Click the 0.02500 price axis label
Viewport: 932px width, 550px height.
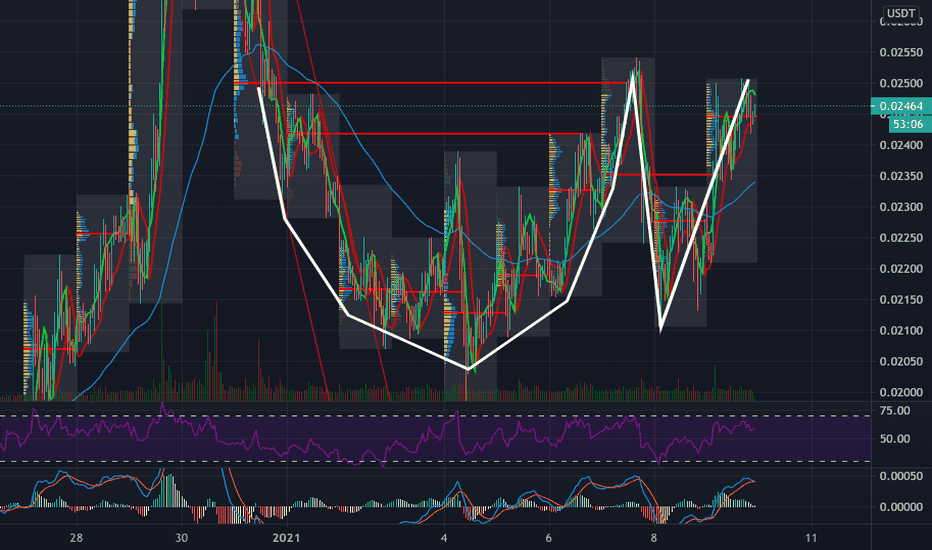(901, 83)
